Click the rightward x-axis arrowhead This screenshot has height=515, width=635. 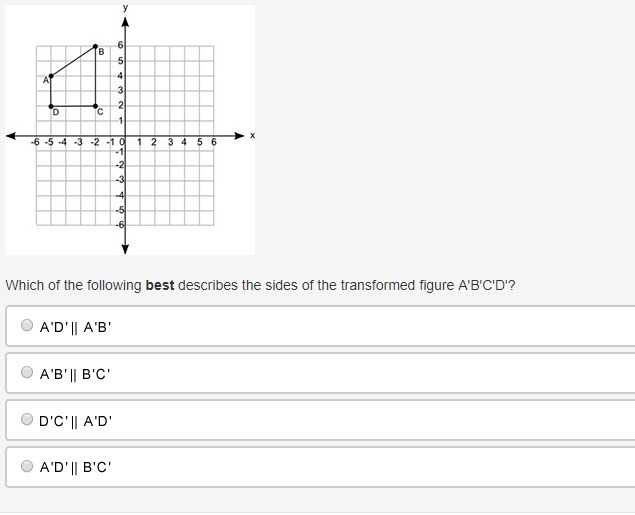(240, 136)
